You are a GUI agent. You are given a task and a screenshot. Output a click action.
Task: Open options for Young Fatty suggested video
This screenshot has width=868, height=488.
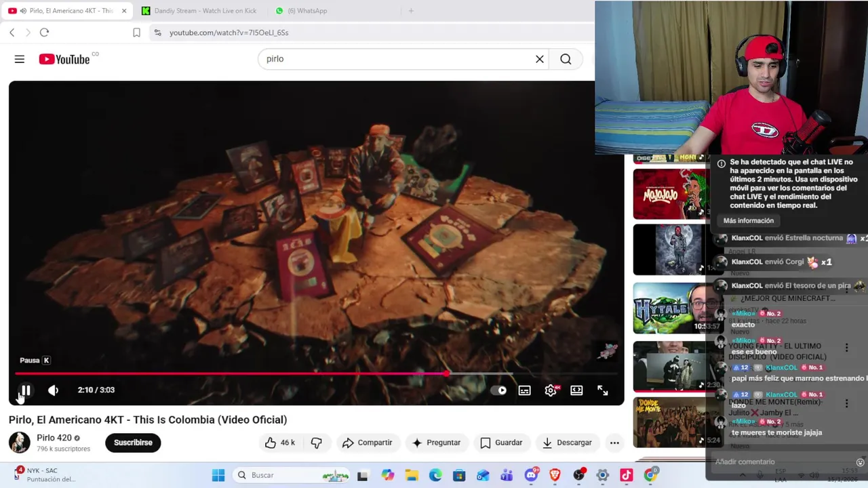[x=846, y=348]
